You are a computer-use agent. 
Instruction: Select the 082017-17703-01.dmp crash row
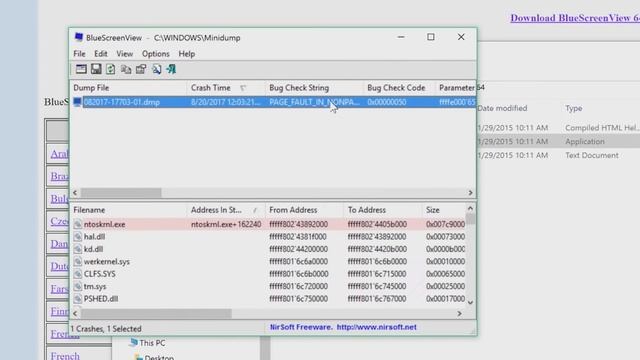click(273, 102)
